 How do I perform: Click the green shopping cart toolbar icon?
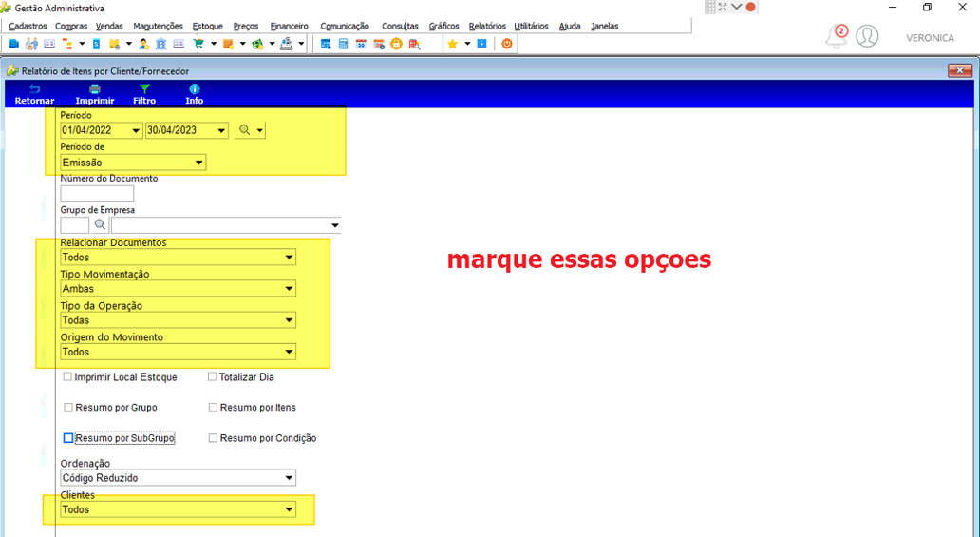198,44
